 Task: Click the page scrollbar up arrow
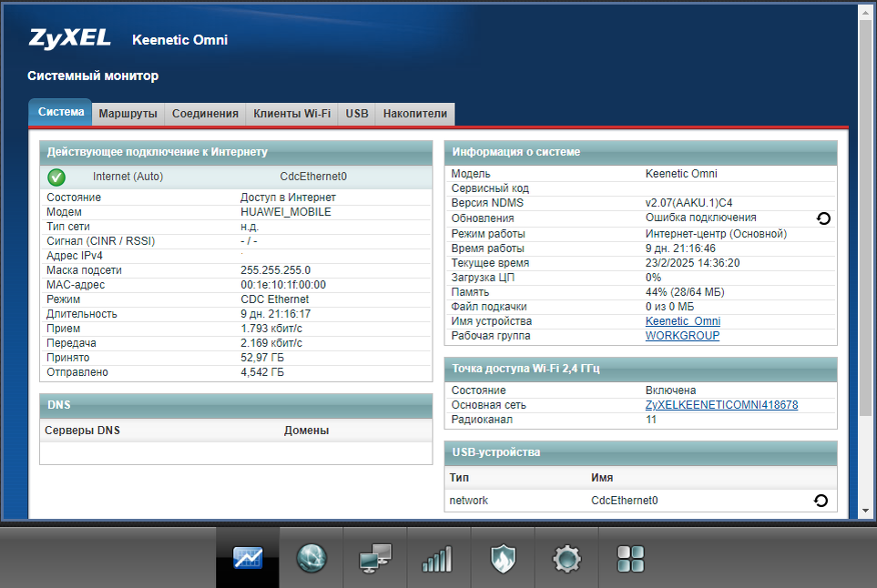[865, 12]
